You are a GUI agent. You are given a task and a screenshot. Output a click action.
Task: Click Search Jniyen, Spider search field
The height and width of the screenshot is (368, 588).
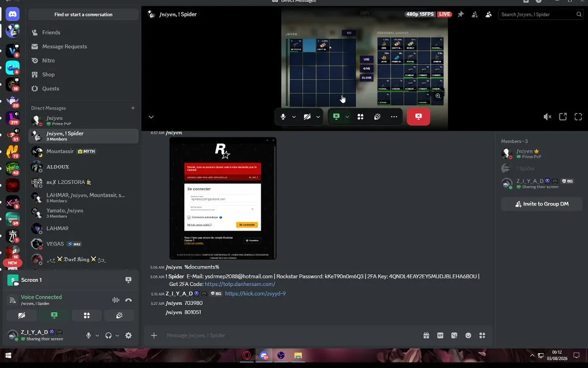click(x=541, y=14)
